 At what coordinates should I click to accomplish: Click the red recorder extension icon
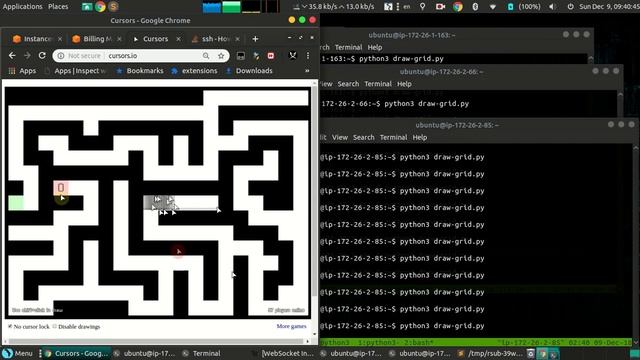(271, 56)
